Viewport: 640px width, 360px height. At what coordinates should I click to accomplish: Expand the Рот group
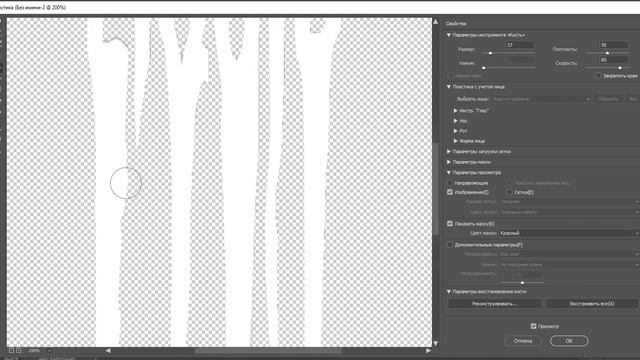pos(456,131)
